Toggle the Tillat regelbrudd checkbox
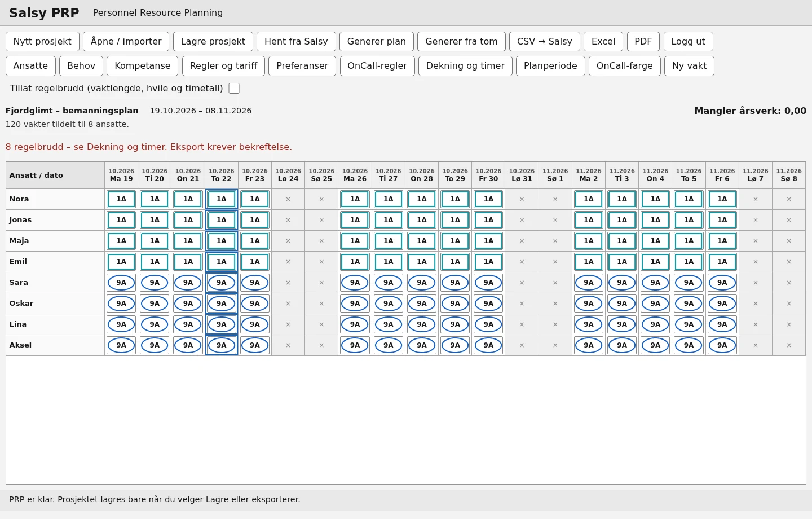The image size is (812, 519). pyautogui.click(x=234, y=88)
